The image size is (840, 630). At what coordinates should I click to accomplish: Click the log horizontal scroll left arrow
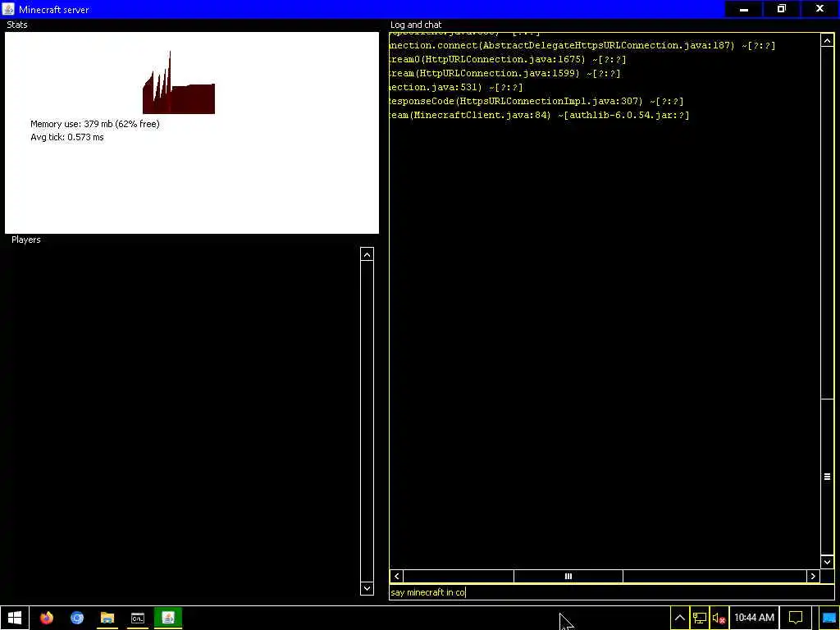[396, 576]
